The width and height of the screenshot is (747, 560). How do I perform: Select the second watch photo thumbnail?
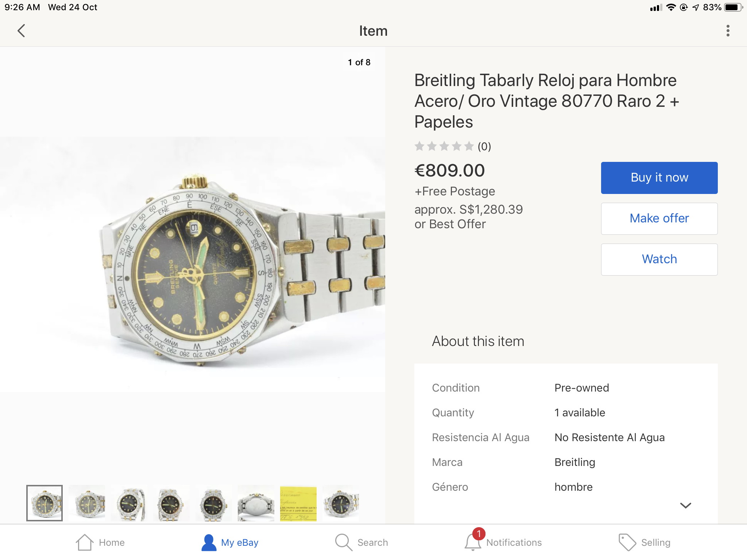tap(87, 503)
